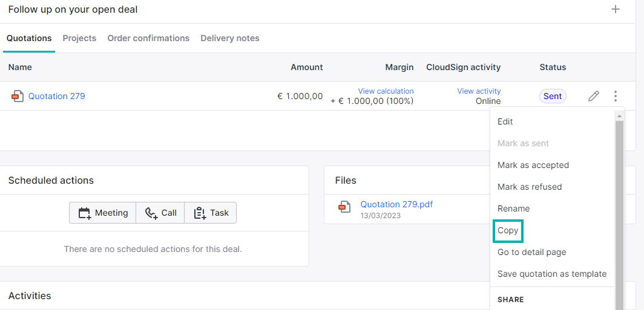The height and width of the screenshot is (310, 644).
Task: Select the Delivery notes tab
Action: pos(230,38)
